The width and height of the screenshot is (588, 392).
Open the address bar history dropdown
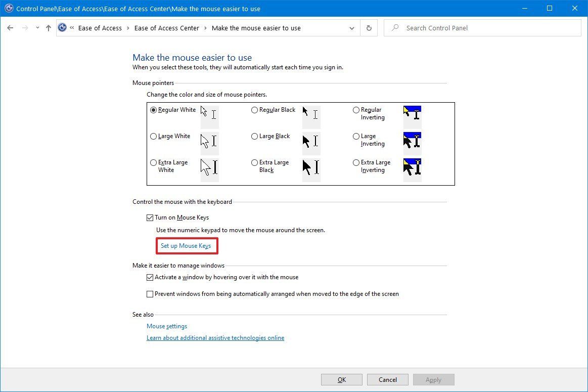352,28
